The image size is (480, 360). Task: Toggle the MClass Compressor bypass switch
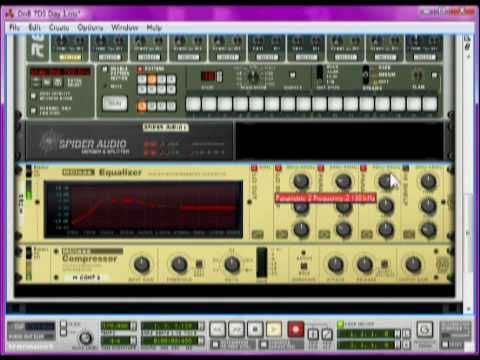29,253
